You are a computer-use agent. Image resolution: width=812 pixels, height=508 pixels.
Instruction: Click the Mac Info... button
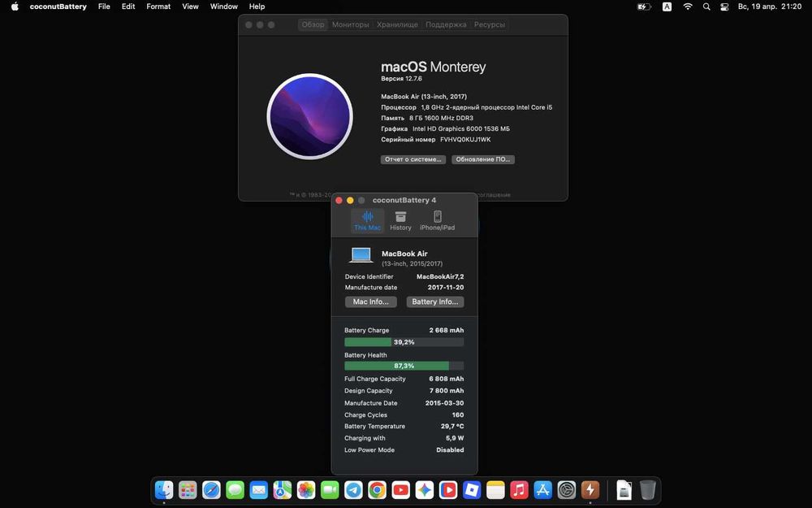(x=371, y=302)
